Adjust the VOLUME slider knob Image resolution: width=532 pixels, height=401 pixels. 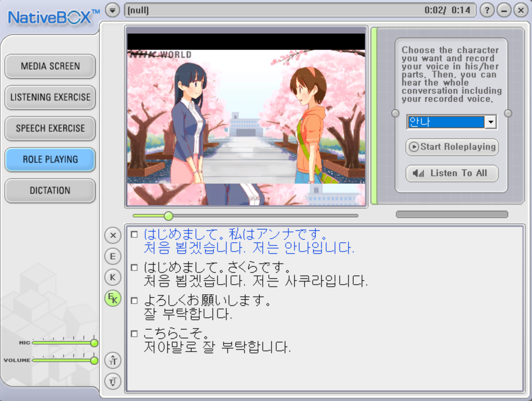tap(95, 360)
